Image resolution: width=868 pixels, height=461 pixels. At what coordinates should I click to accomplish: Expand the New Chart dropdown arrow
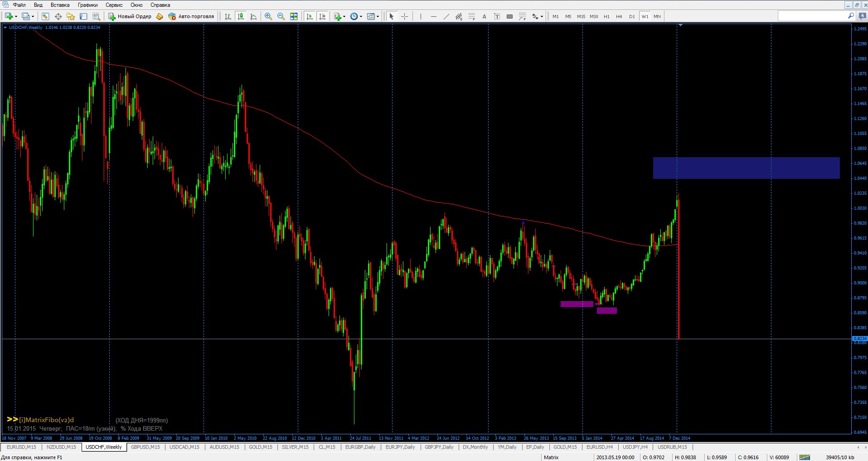click(x=16, y=16)
